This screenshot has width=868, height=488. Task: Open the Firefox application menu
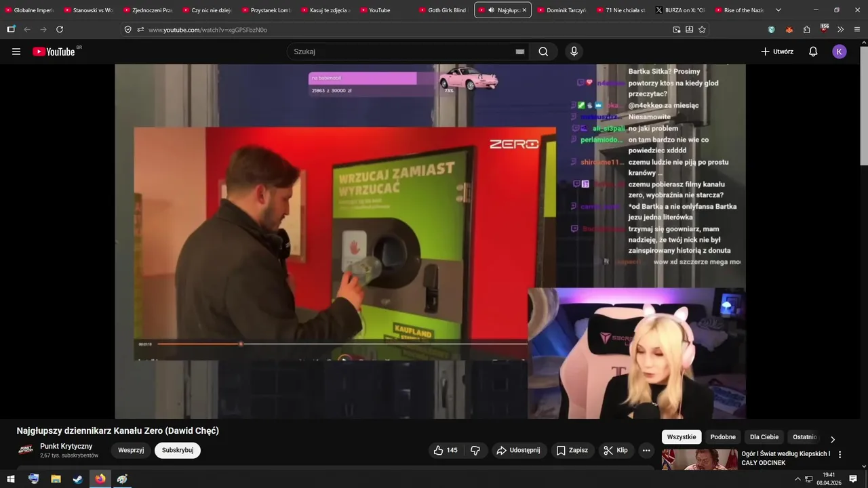(x=857, y=30)
